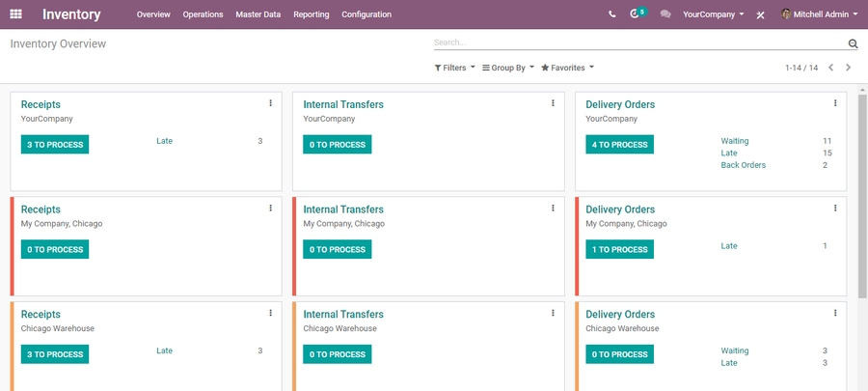Click the vertical page scrollbar

coord(862,193)
